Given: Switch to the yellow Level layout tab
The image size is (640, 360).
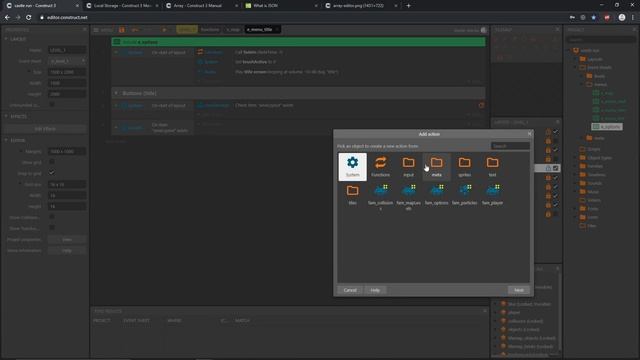Looking at the screenshot, I should [187, 30].
